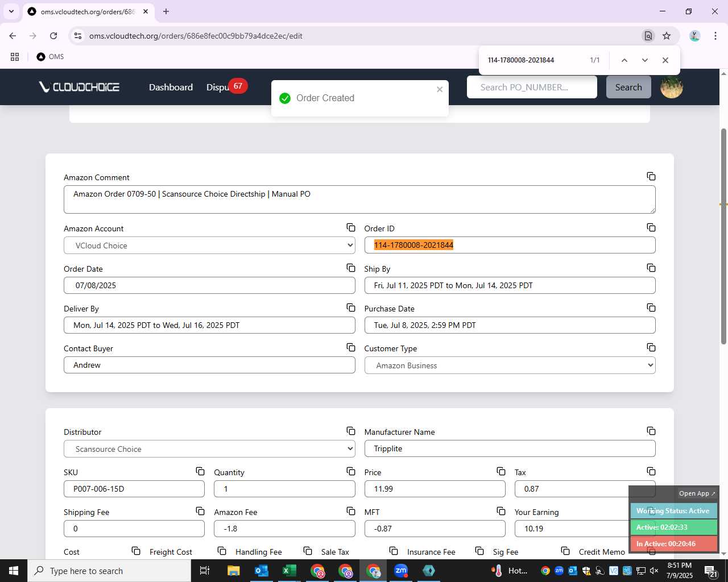Close the find-in-page bar
The image size is (728, 582).
(665, 60)
